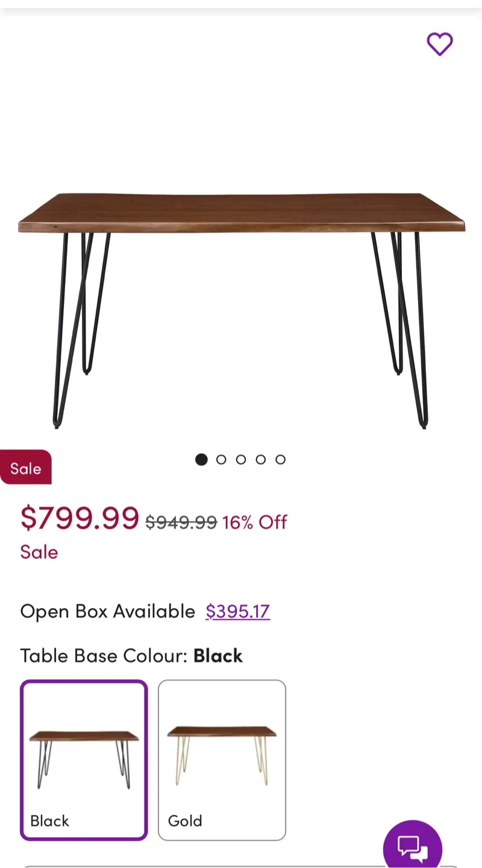Select the fifth carousel dot
482x868 pixels.
pos(280,459)
